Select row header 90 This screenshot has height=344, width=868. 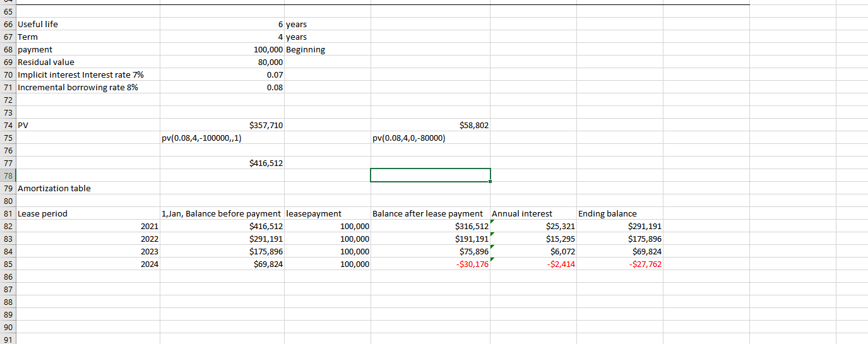click(8, 327)
